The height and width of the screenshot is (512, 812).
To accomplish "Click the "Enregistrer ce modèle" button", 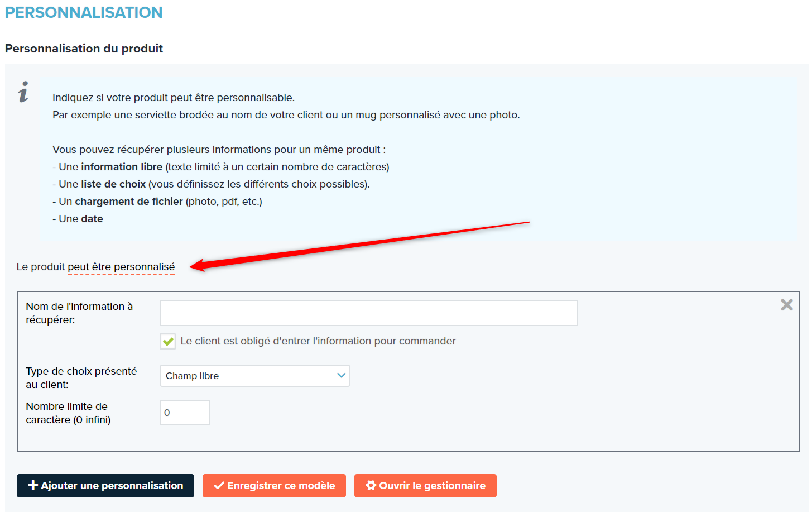I will [x=274, y=486].
